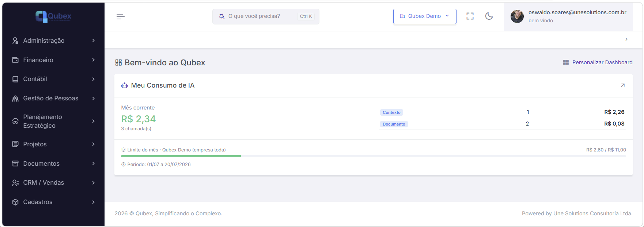644x227 pixels.
Task: Expand the chevron on the breadcrumb bar
Action: coord(626,39)
